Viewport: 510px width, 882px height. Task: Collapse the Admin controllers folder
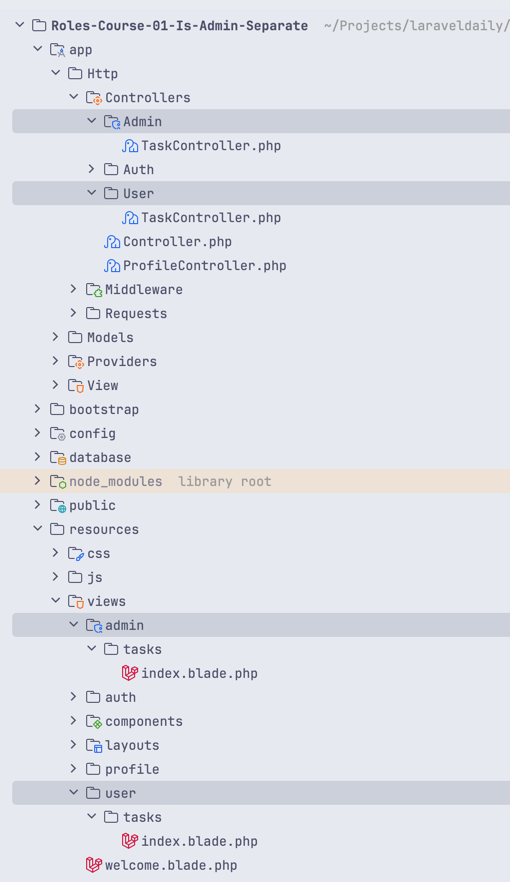click(x=92, y=121)
